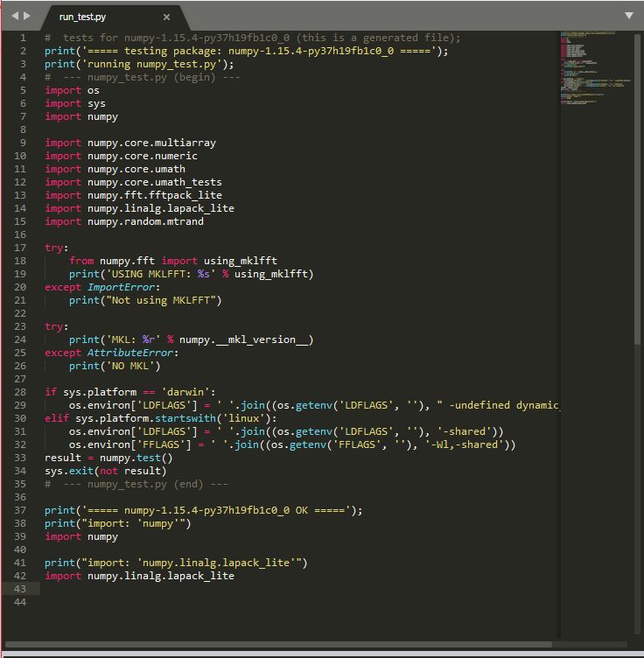This screenshot has width=644, height=658.
Task: Click the vertical scrollbar thumb
Action: click(x=638, y=189)
